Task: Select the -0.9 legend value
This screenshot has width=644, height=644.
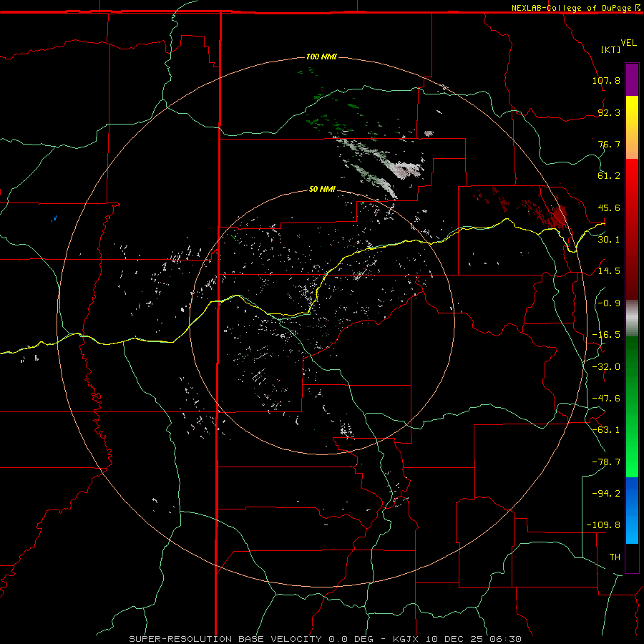Action: 609,303
